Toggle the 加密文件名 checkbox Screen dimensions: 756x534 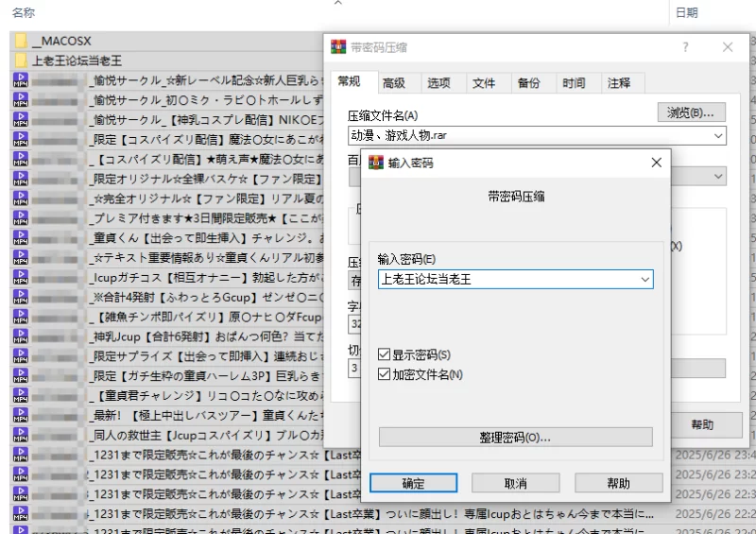pos(384,374)
